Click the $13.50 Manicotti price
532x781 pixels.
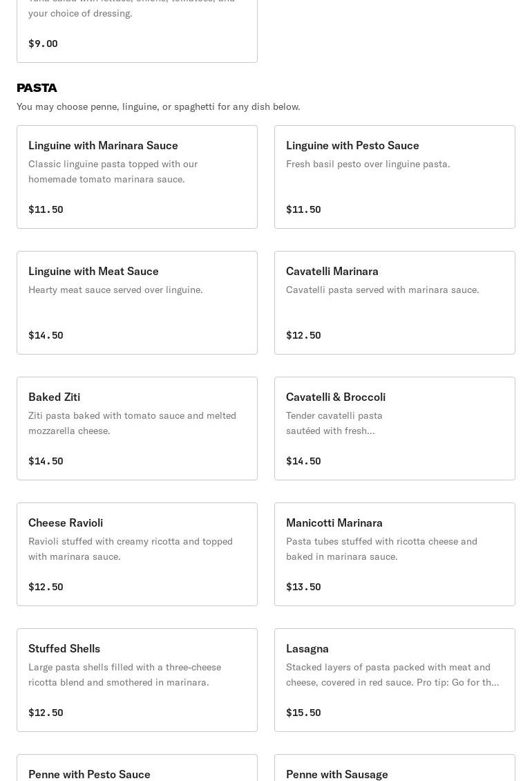(303, 587)
